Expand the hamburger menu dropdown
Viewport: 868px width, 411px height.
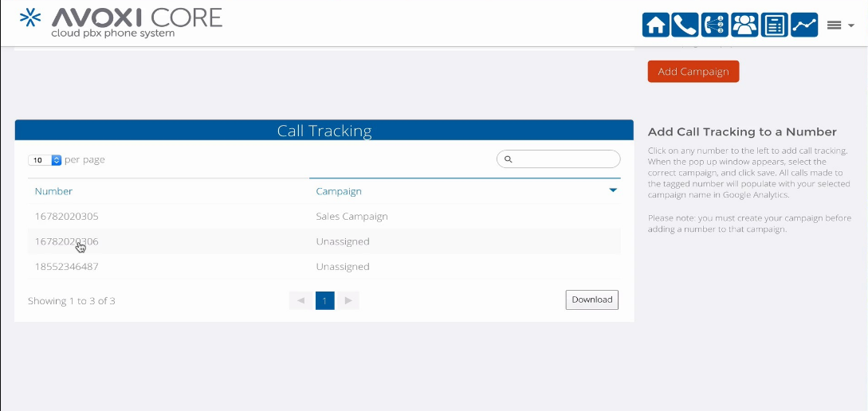[840, 25]
